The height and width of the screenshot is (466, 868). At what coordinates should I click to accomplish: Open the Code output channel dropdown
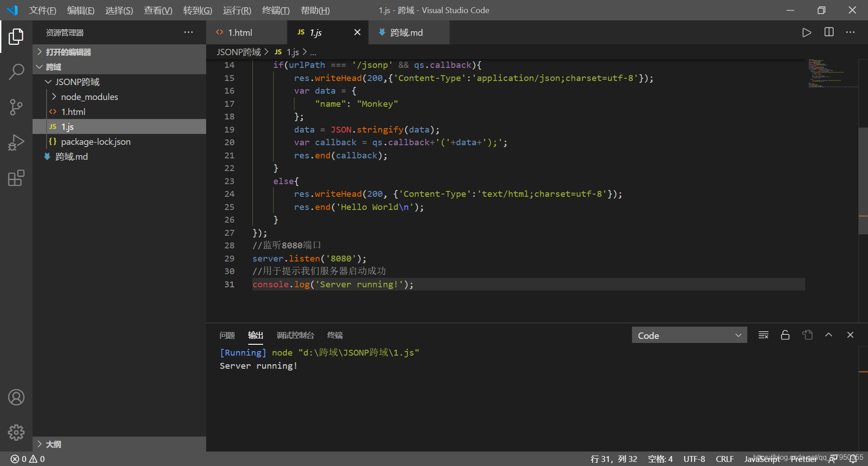tap(689, 335)
